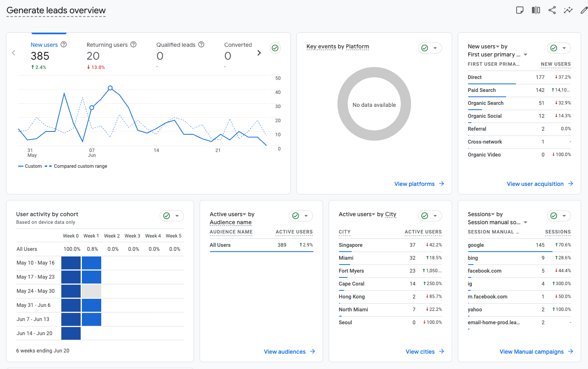Toggle the green check status on users chart card

[x=275, y=48]
